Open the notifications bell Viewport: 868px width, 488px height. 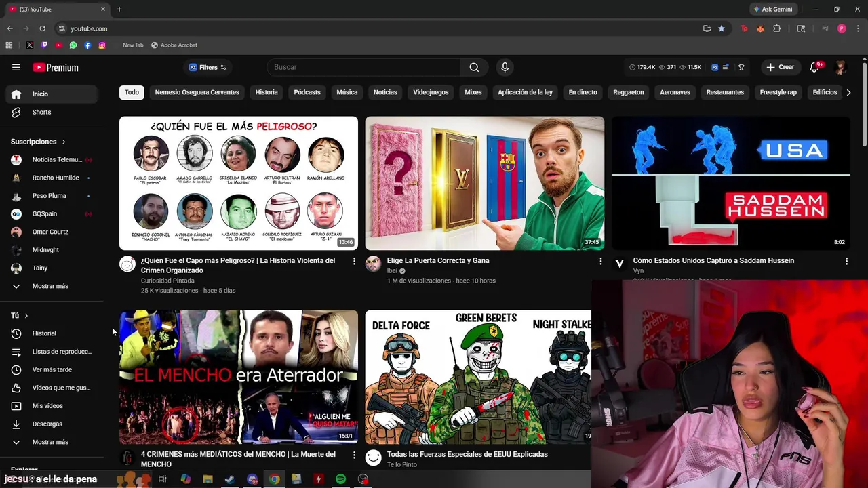pos(814,67)
